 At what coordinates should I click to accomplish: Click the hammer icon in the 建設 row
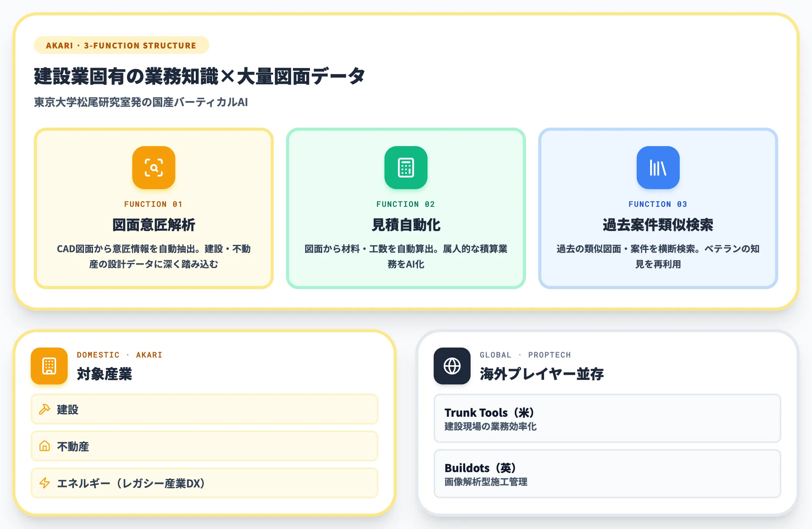coord(45,409)
